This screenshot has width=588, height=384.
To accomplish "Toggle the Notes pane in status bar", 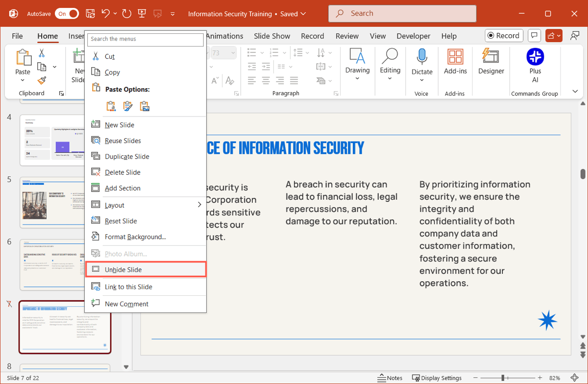I will pos(390,378).
